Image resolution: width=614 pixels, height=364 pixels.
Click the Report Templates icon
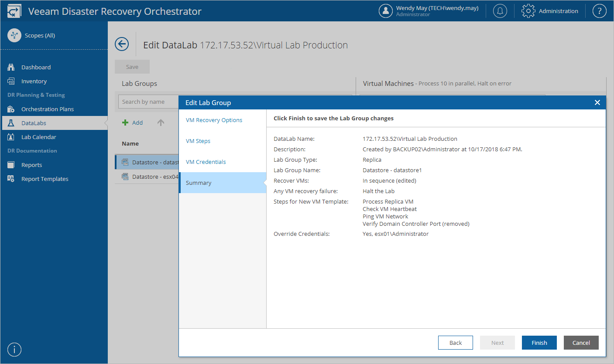click(11, 179)
